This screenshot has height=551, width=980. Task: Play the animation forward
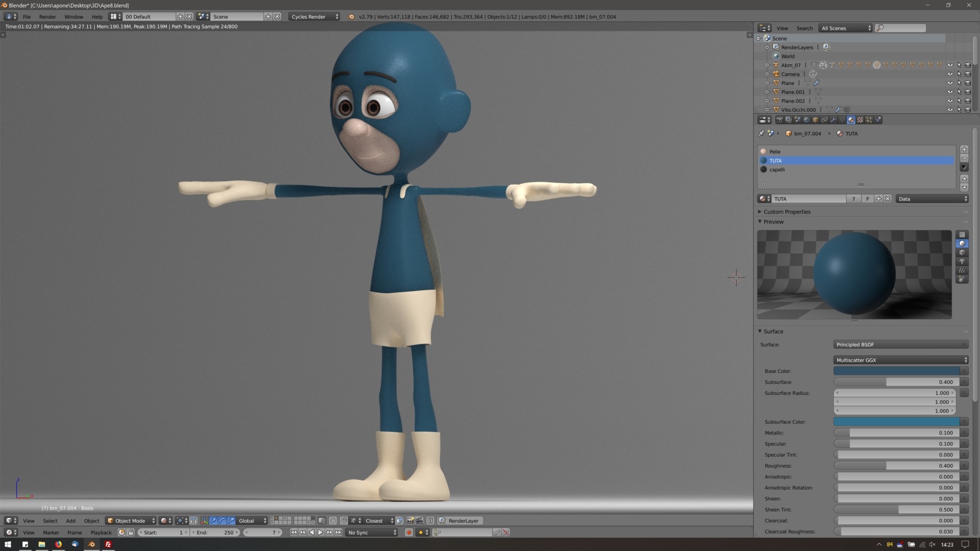tap(321, 532)
